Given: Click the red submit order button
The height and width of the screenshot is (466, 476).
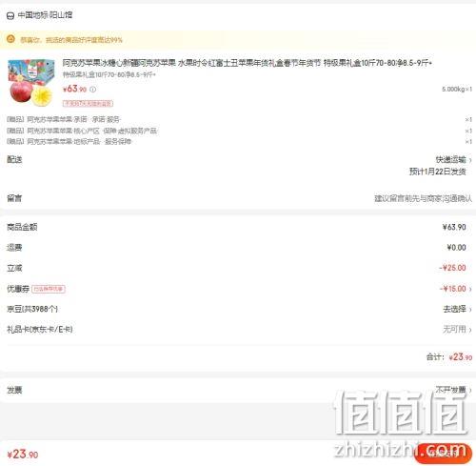Looking at the screenshot, I should [445, 453].
